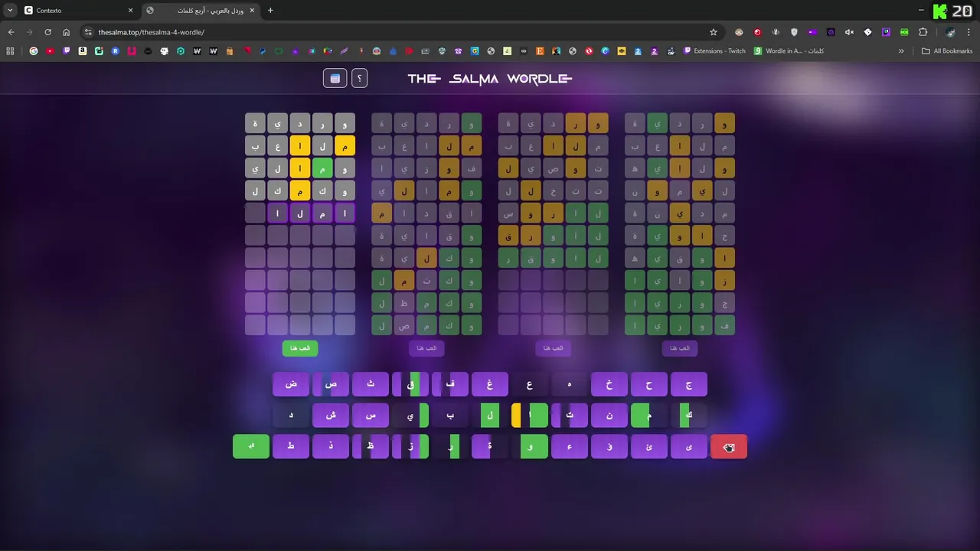This screenshot has height=551, width=980.
Task: Go back to the previous page
Action: (x=11, y=32)
